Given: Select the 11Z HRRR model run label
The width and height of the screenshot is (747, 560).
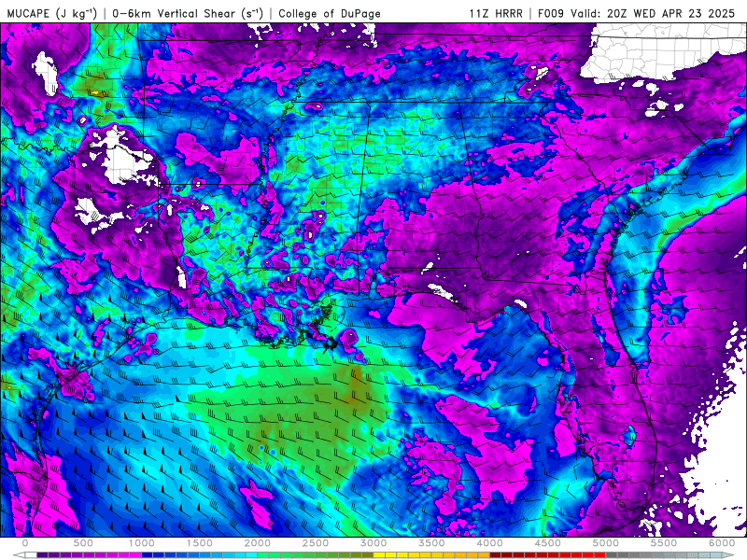Looking at the screenshot, I should tap(496, 13).
